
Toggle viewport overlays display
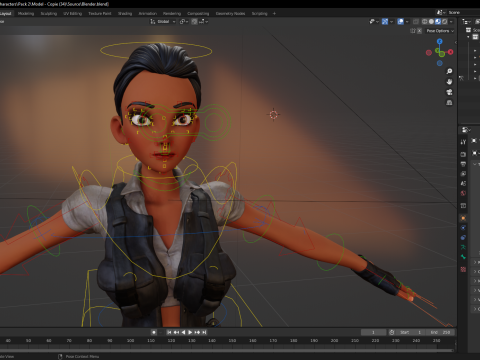400,21
